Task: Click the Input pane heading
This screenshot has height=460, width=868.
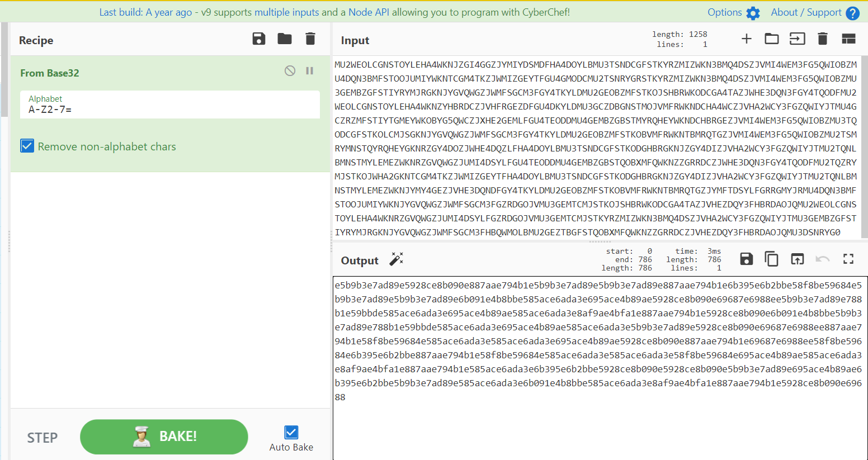Action: [355, 40]
